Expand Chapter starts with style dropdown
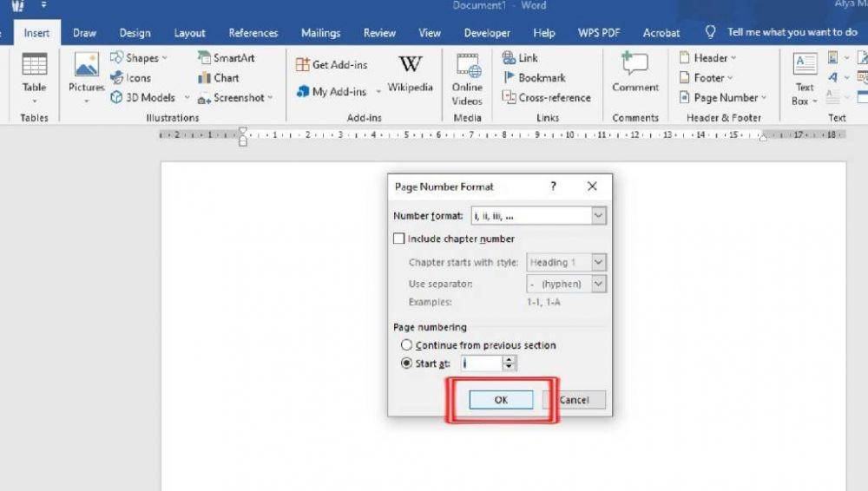Viewport: 868px width, 491px height. coord(598,262)
